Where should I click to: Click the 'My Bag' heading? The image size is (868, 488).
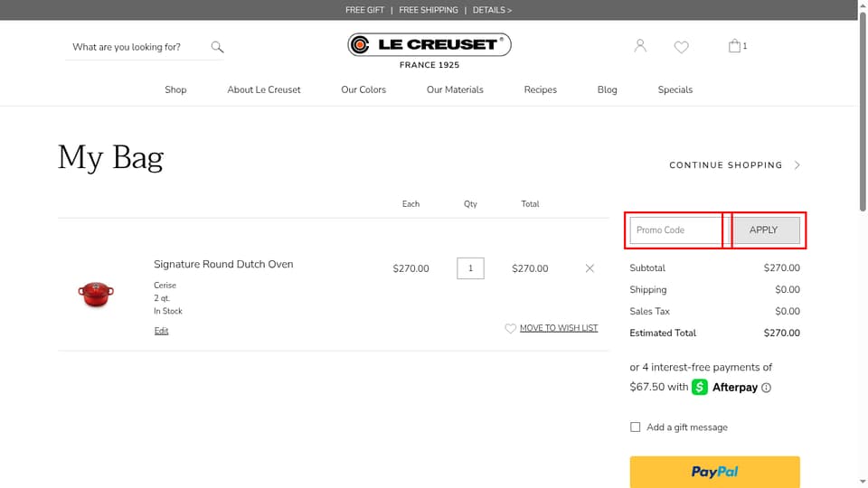pos(110,157)
